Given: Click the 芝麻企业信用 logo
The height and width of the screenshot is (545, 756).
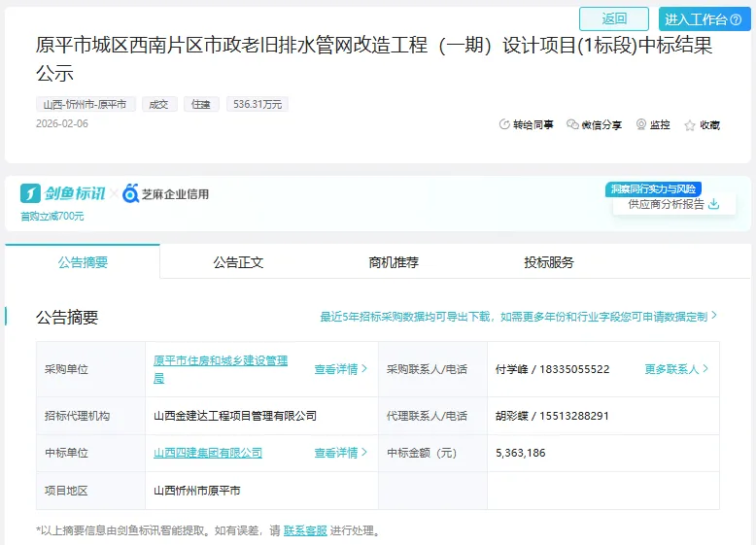Looking at the screenshot, I should (165, 193).
